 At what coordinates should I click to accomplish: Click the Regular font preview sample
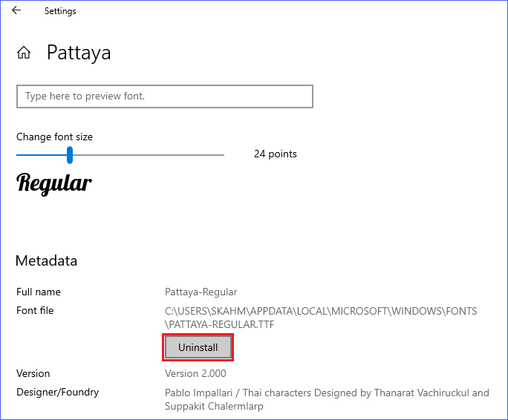pyautogui.click(x=54, y=183)
